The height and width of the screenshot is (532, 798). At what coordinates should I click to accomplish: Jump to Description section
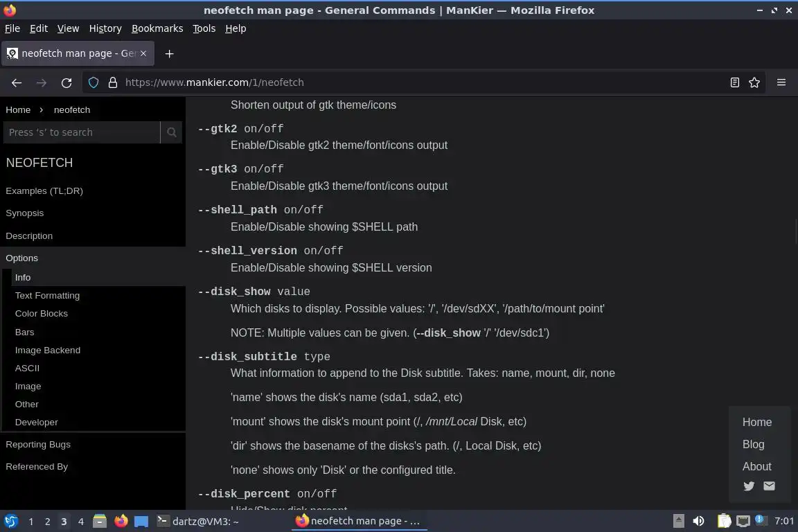click(29, 236)
